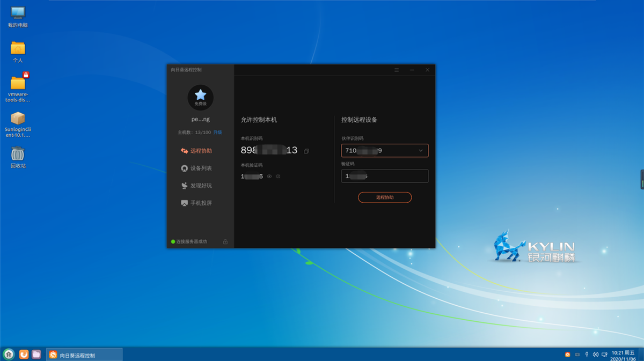Edit the local verification code
Image resolution: width=644 pixels, height=361 pixels.
[x=278, y=176]
